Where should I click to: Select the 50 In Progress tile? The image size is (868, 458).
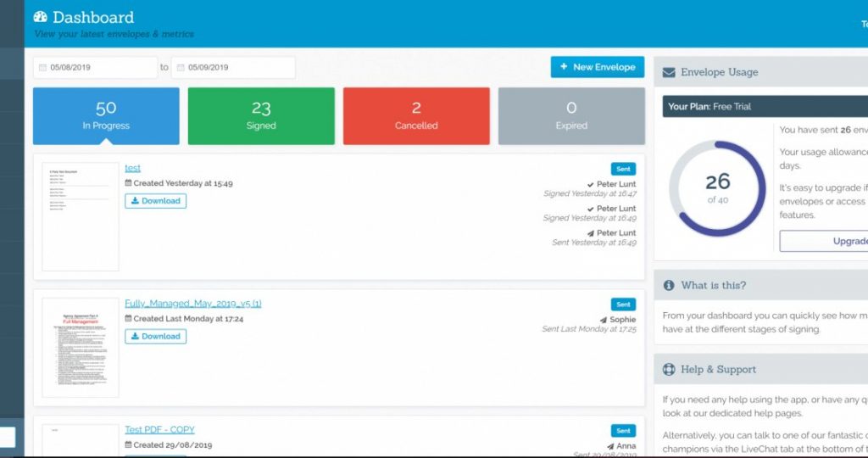(106, 115)
